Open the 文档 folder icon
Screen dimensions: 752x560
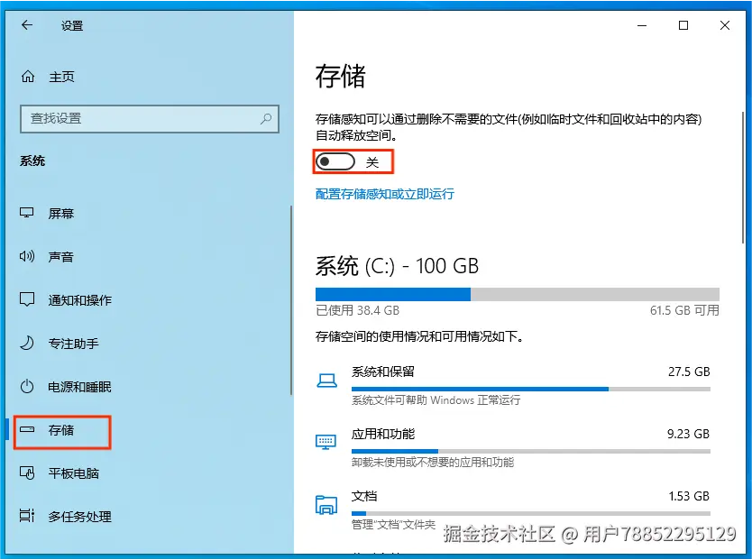[x=327, y=503]
